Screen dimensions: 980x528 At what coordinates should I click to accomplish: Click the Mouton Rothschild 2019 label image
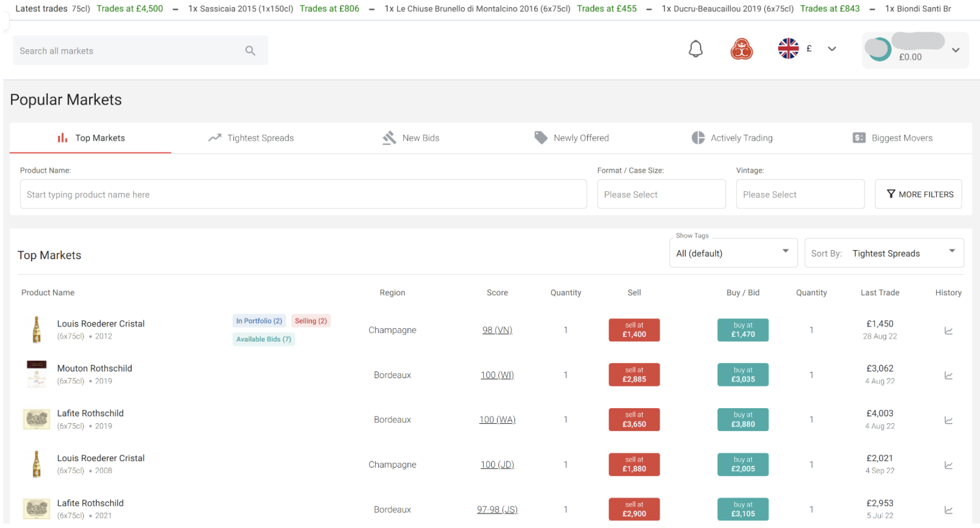point(37,374)
